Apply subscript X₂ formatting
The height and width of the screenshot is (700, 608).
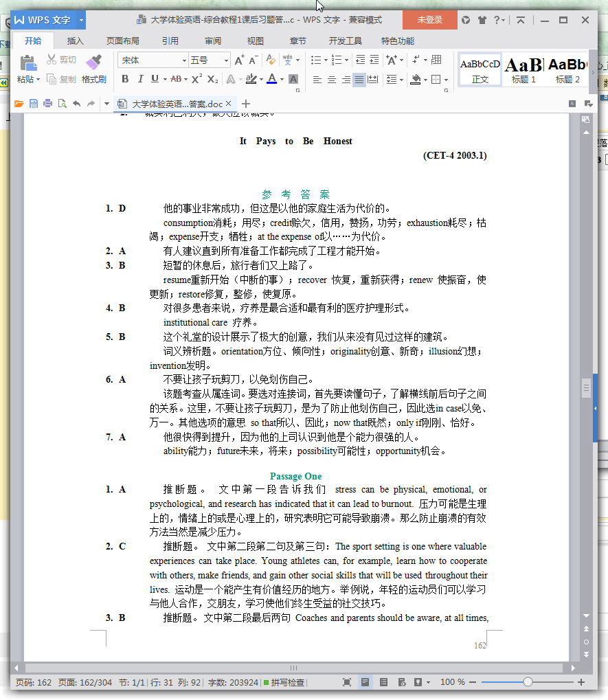[212, 79]
